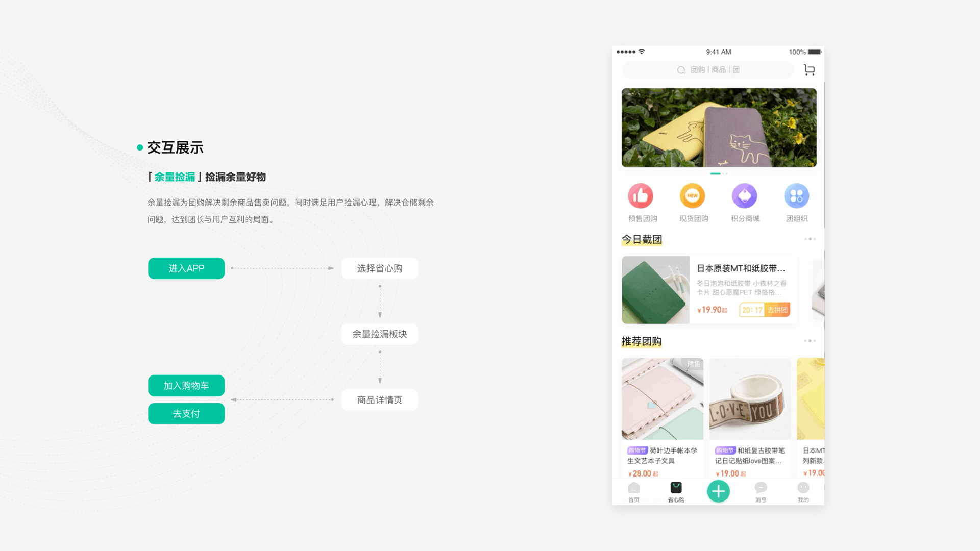This screenshot has height=551, width=980.
Task: Open LOVE YOU tape product image
Action: [x=750, y=399]
